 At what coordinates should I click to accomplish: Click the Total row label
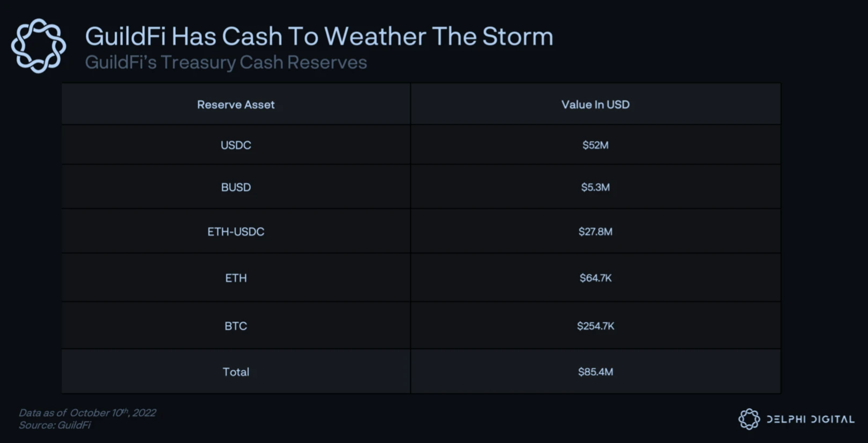[236, 372]
